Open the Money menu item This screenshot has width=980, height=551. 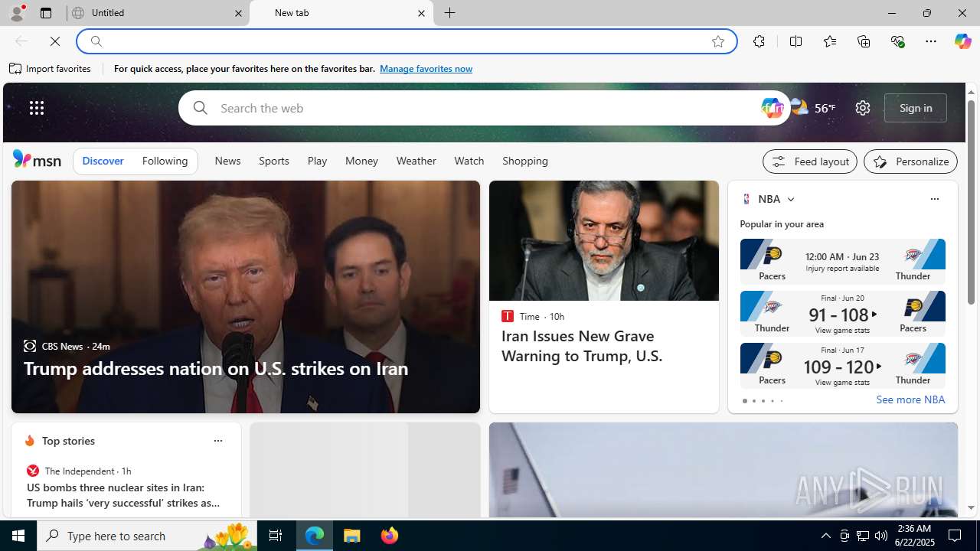(x=361, y=161)
